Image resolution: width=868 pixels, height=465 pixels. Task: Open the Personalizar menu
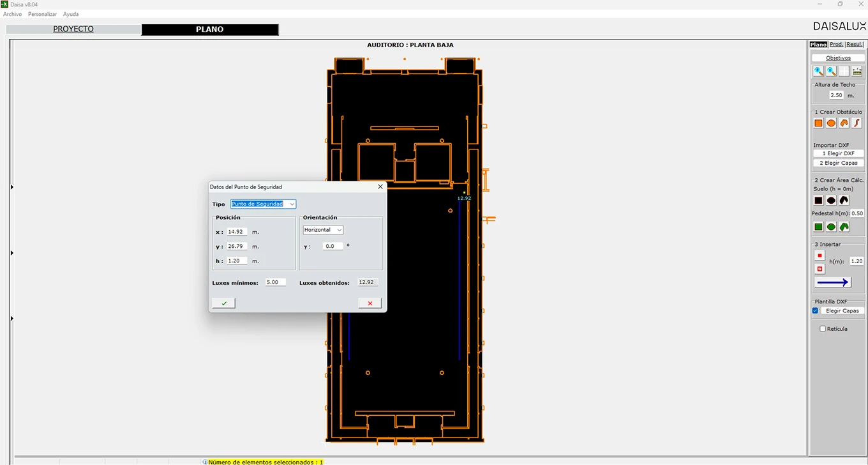42,14
